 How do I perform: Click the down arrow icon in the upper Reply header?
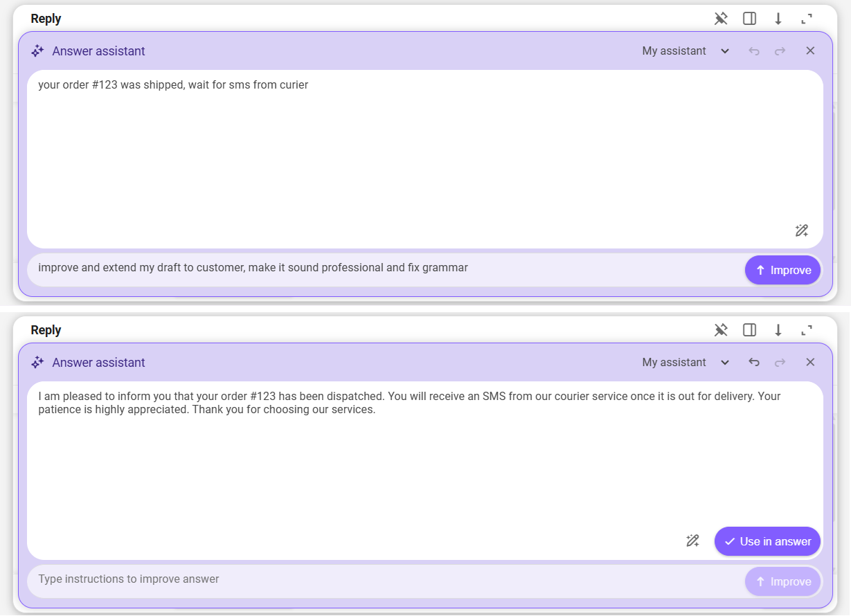[778, 19]
